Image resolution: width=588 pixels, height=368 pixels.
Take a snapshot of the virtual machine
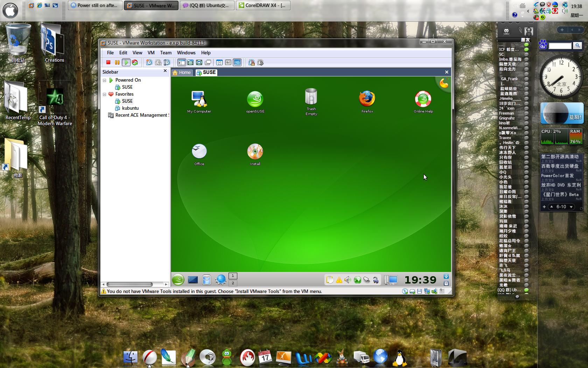[149, 62]
